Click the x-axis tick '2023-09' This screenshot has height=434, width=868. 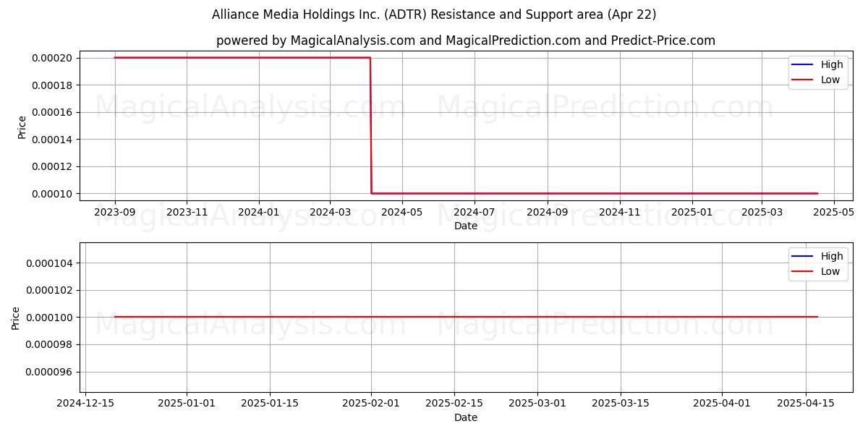[115, 212]
